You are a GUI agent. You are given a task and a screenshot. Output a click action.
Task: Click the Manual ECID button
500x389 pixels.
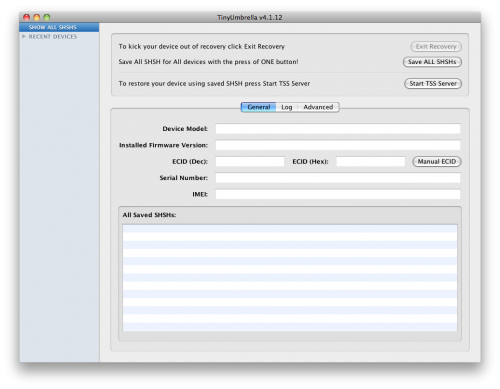(437, 162)
